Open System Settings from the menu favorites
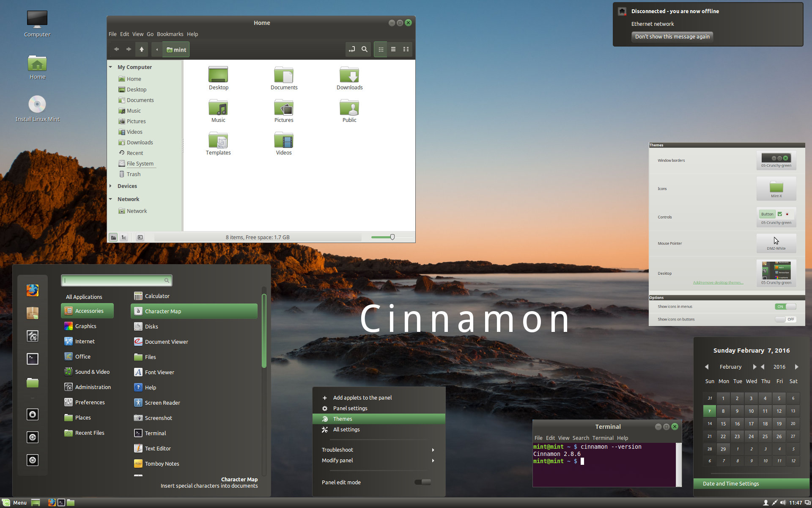Viewport: 812px width, 508px height. click(33, 336)
